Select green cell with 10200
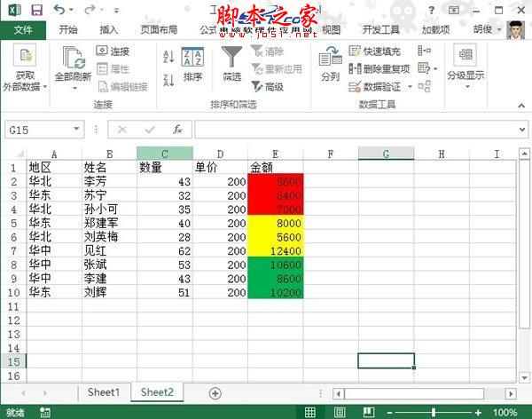The width and height of the screenshot is (532, 419). point(276,292)
